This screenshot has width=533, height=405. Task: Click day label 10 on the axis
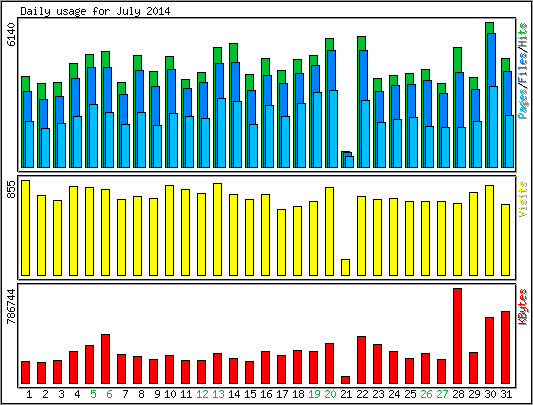click(170, 394)
